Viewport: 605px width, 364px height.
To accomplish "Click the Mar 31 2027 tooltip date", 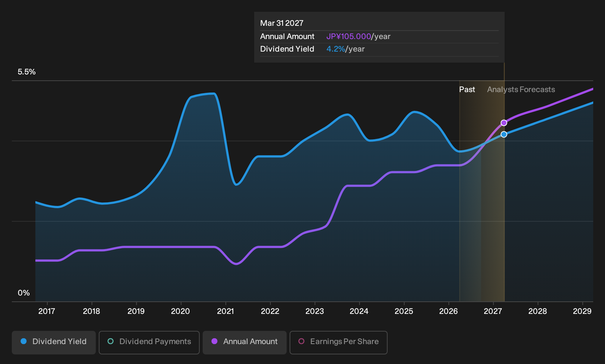I will point(282,23).
